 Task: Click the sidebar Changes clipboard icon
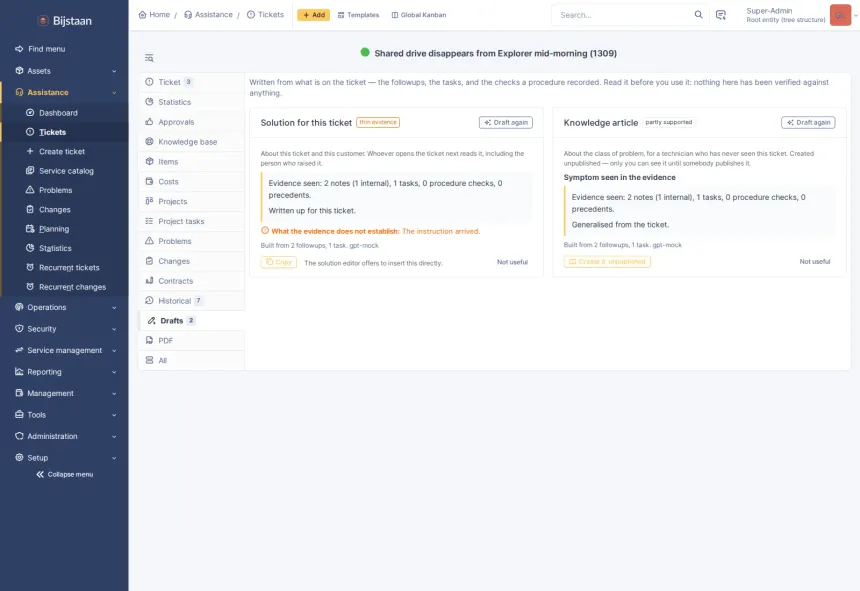(x=30, y=209)
